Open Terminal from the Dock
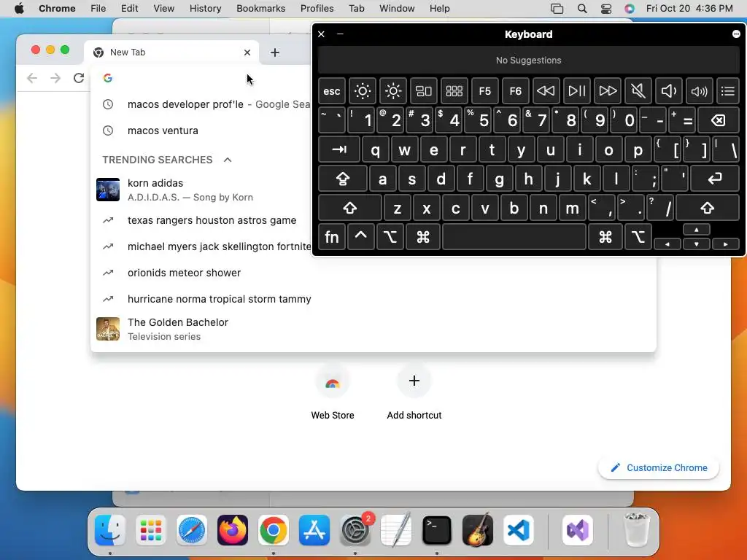The height and width of the screenshot is (560, 747). tap(437, 530)
